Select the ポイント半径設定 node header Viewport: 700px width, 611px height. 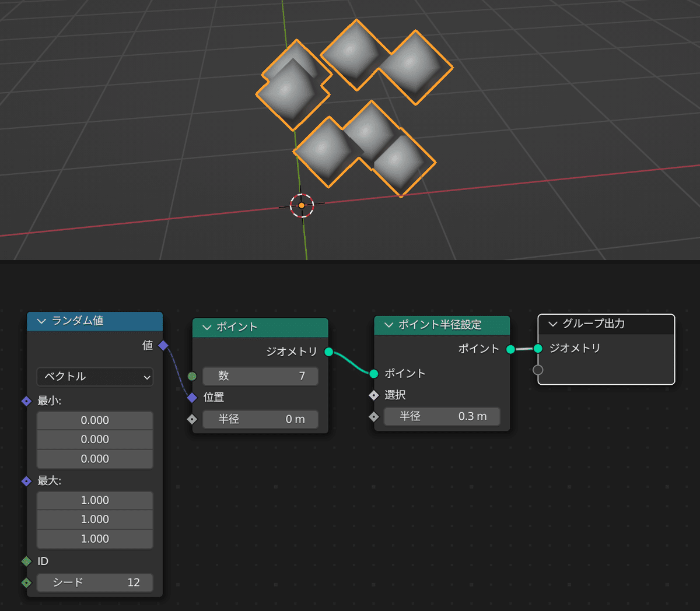click(x=442, y=325)
